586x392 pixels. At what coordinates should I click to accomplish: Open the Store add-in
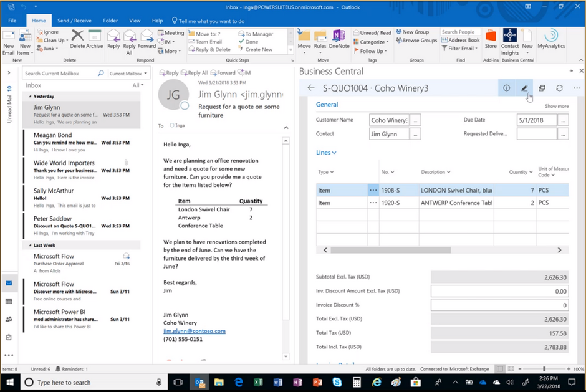pos(491,39)
